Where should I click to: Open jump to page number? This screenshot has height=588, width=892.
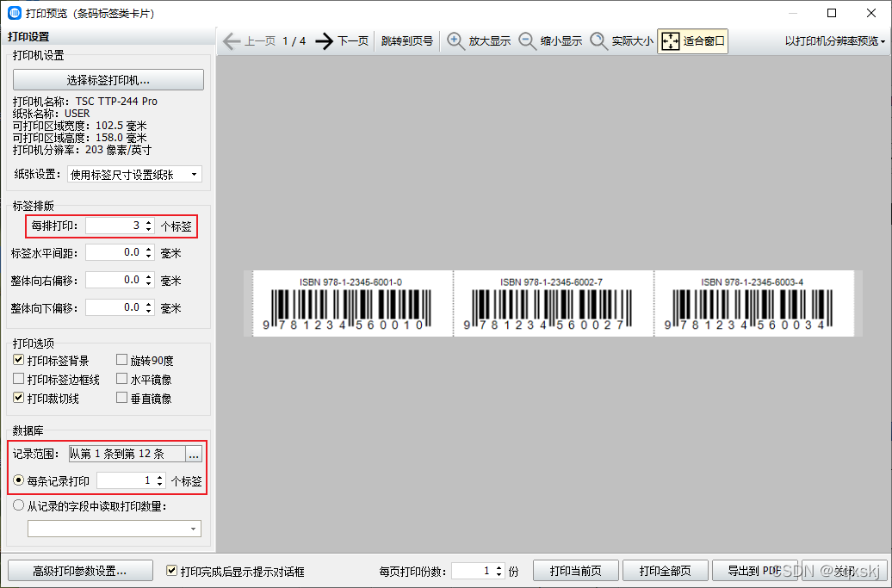tap(407, 41)
